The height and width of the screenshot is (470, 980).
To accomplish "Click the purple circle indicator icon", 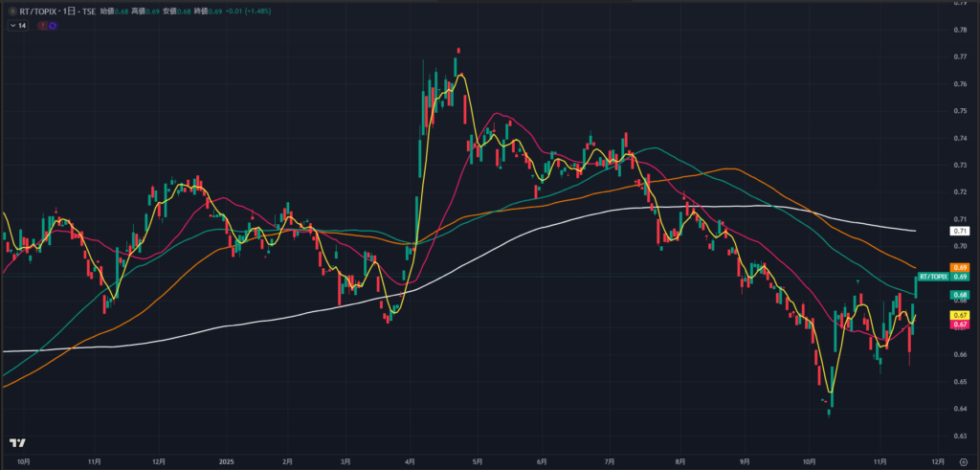I will [51, 25].
